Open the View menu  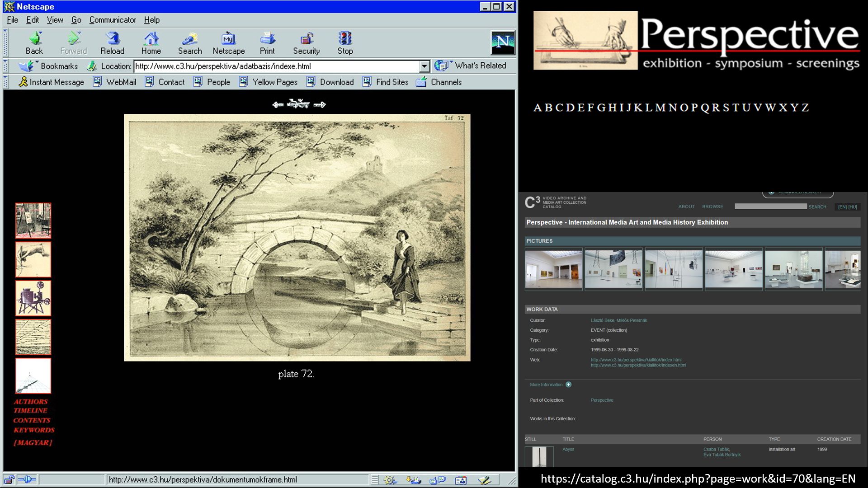(55, 20)
